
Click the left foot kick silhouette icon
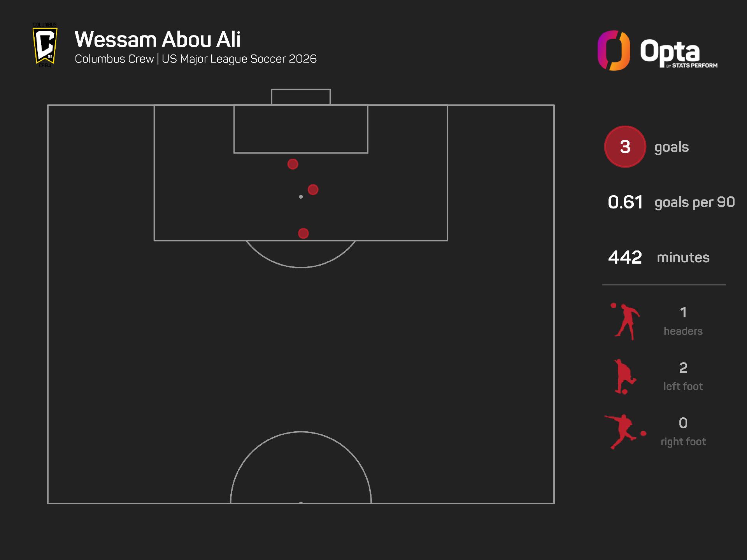click(x=624, y=376)
